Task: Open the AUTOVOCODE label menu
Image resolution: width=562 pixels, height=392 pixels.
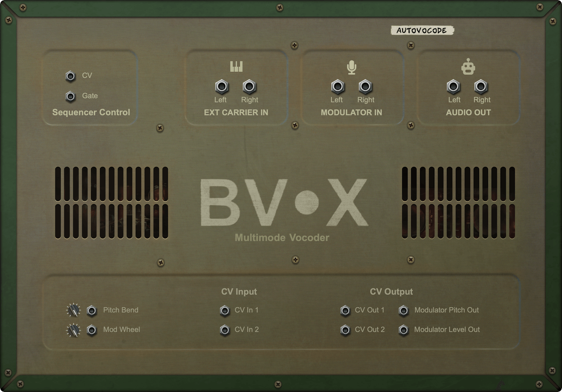Action: (x=422, y=30)
